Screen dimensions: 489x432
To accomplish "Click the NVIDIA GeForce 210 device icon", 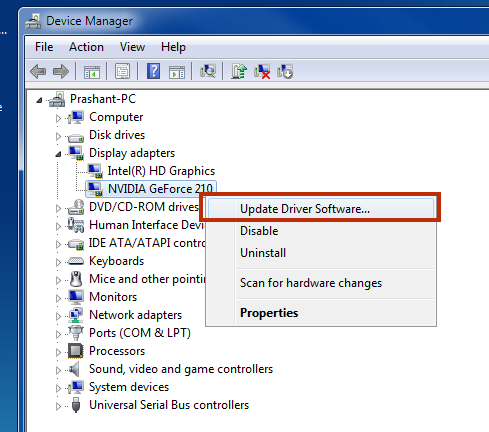I will click(95, 189).
